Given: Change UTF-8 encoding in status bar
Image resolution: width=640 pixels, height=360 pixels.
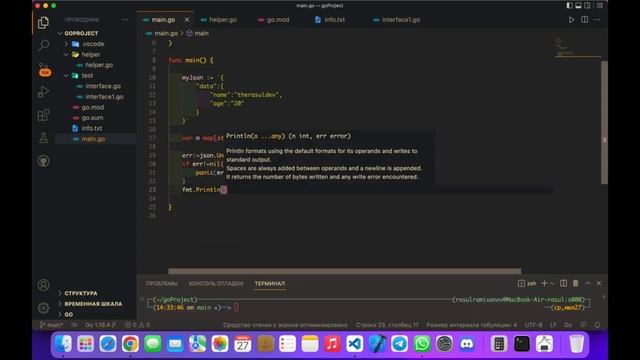Looking at the screenshot, I should point(533,325).
